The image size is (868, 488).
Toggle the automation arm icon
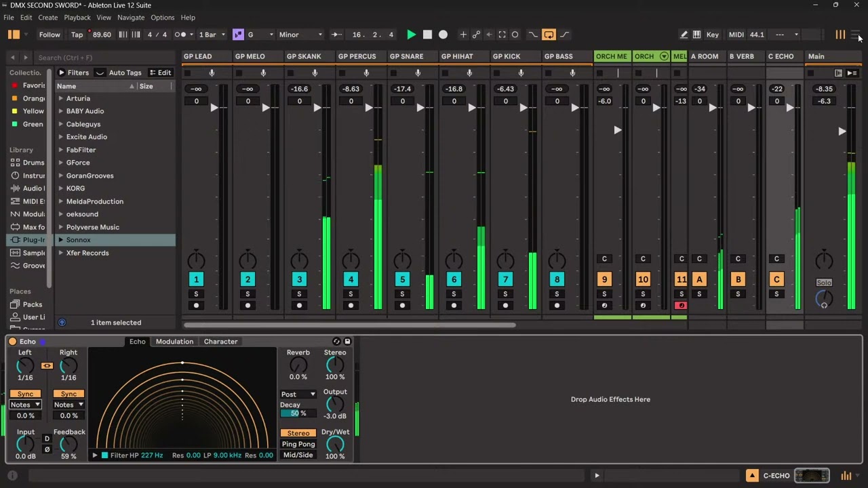pos(476,35)
